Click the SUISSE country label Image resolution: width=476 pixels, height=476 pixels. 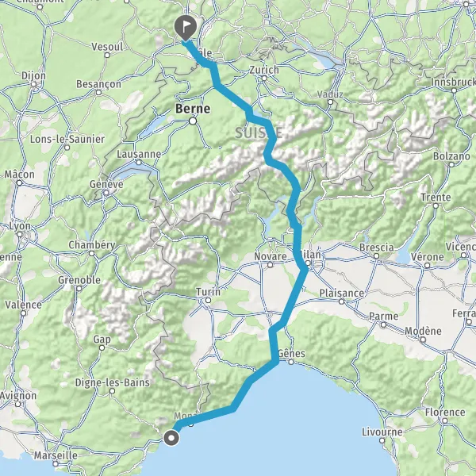[259, 133]
